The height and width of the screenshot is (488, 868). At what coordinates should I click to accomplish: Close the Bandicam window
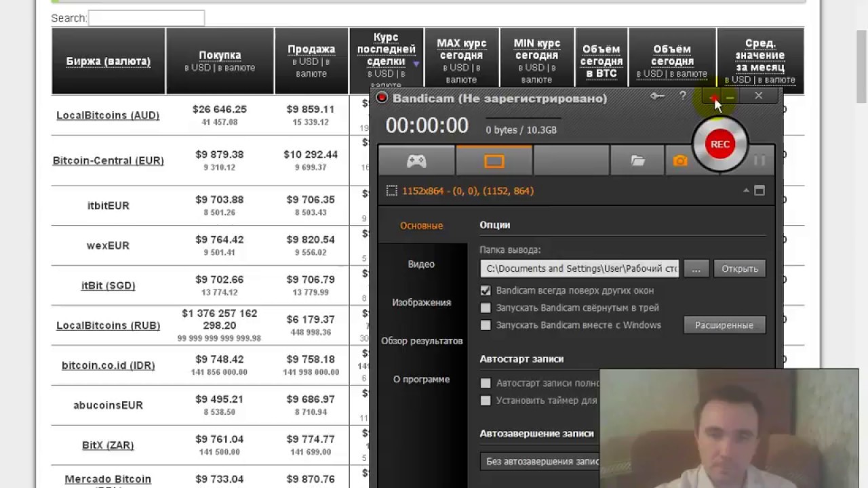758,96
